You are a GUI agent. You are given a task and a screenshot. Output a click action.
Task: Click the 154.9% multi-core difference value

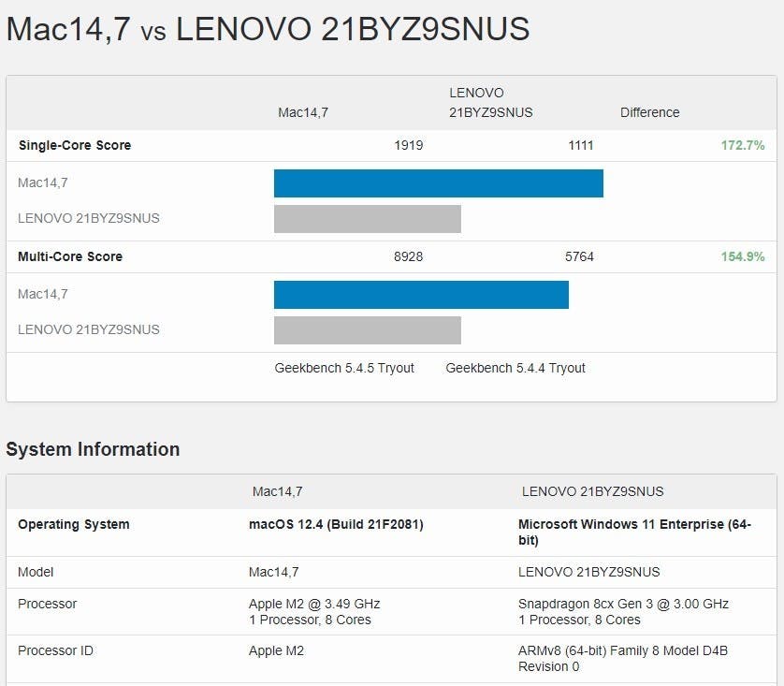[742, 256]
